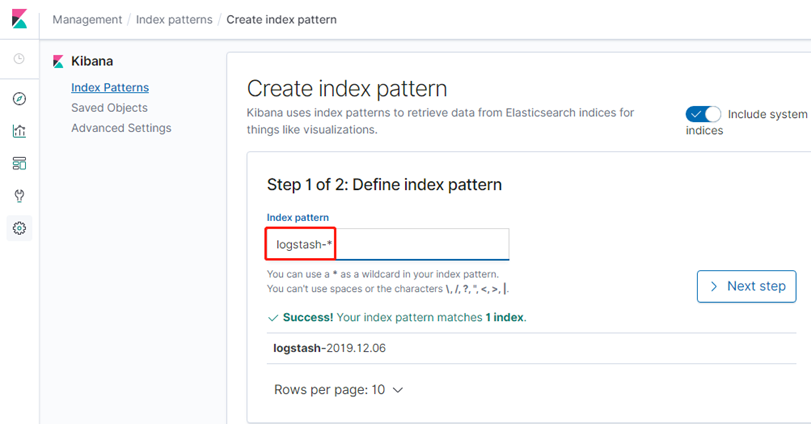Click the logstash-2019.12.06 index row
This screenshot has width=811, height=424.
(x=531, y=348)
